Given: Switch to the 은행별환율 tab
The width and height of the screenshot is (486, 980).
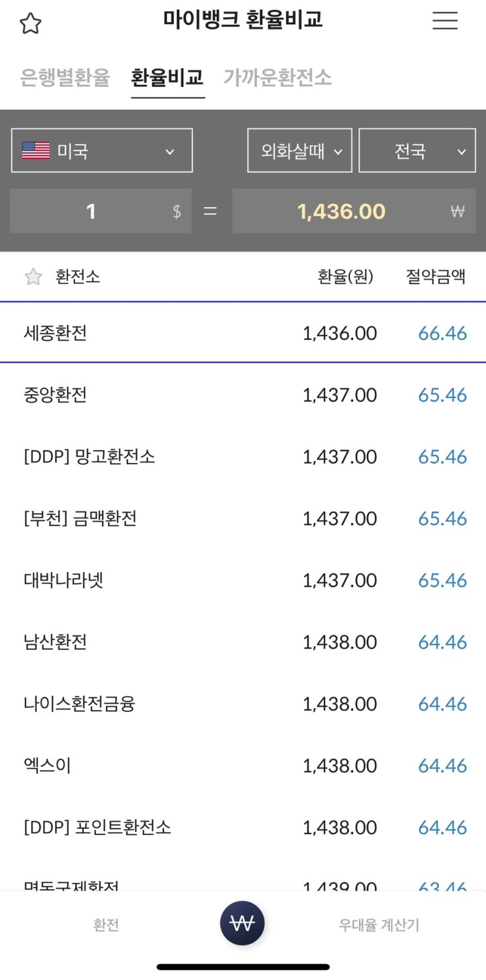Looking at the screenshot, I should pos(65,78).
